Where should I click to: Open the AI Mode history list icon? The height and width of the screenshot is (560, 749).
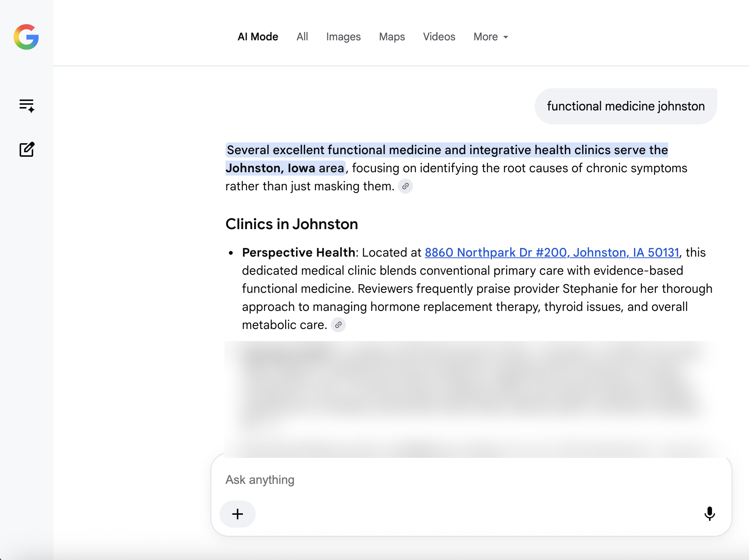pyautogui.click(x=27, y=106)
